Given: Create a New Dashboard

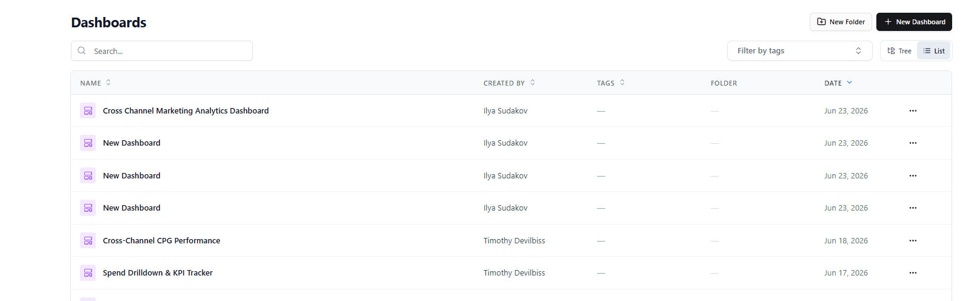Looking at the screenshot, I should [x=914, y=22].
